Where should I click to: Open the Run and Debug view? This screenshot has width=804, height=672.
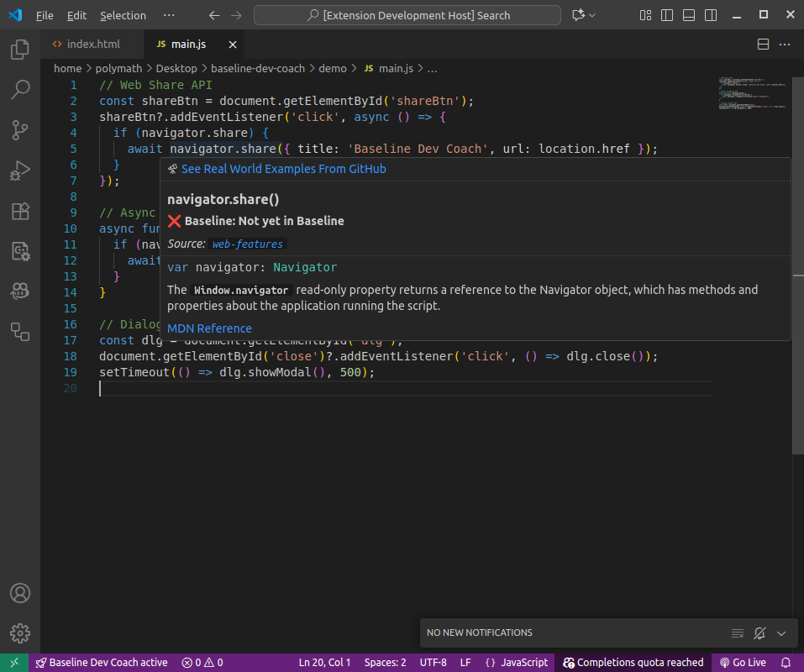point(20,171)
